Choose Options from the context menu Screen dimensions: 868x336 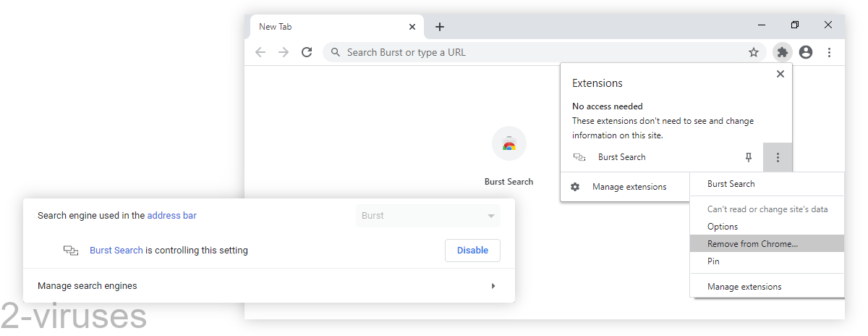[767, 227]
